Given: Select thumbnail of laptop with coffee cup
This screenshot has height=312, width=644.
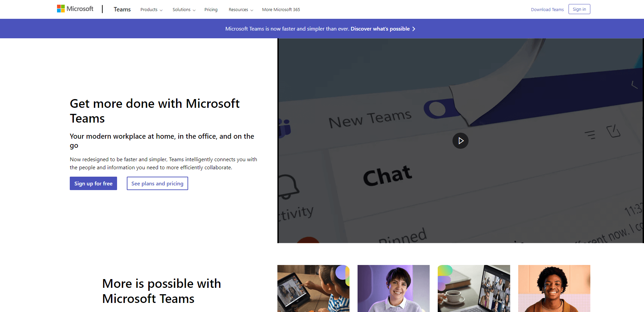Looking at the screenshot, I should tap(474, 288).
